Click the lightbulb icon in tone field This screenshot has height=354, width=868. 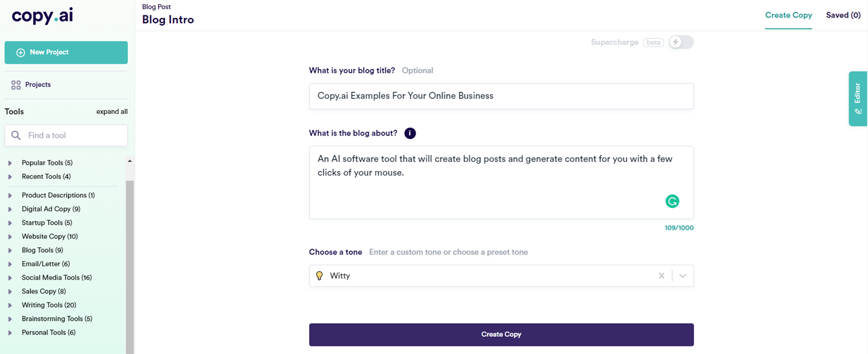click(319, 276)
